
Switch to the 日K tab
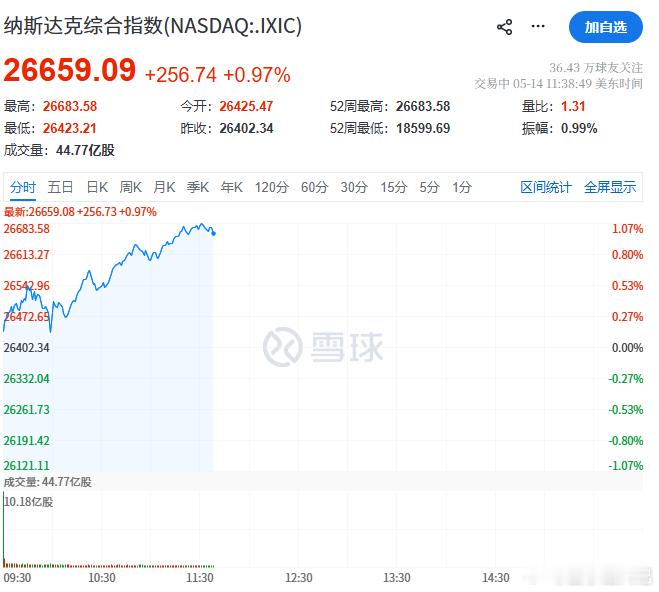pos(97,187)
